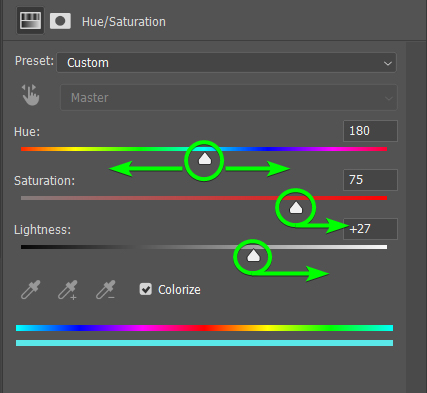
Task: Open the Preset dropdown showing Custom
Action: (226, 63)
